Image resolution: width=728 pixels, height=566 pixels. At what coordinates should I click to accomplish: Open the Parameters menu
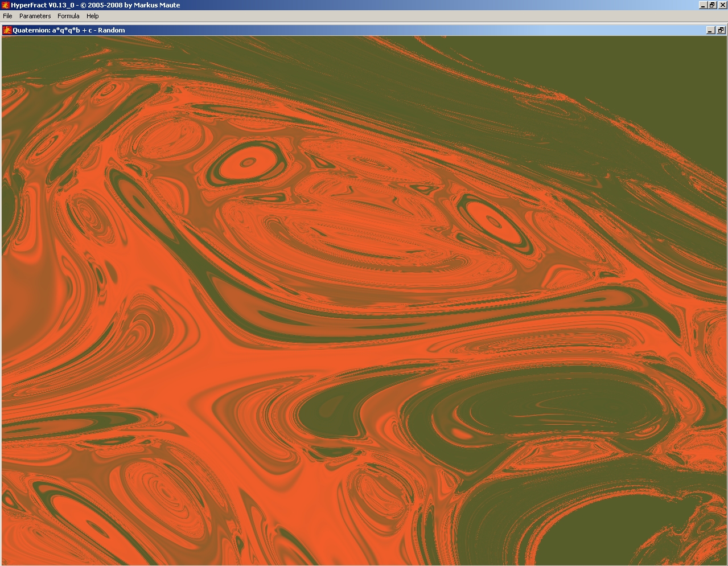(x=35, y=16)
